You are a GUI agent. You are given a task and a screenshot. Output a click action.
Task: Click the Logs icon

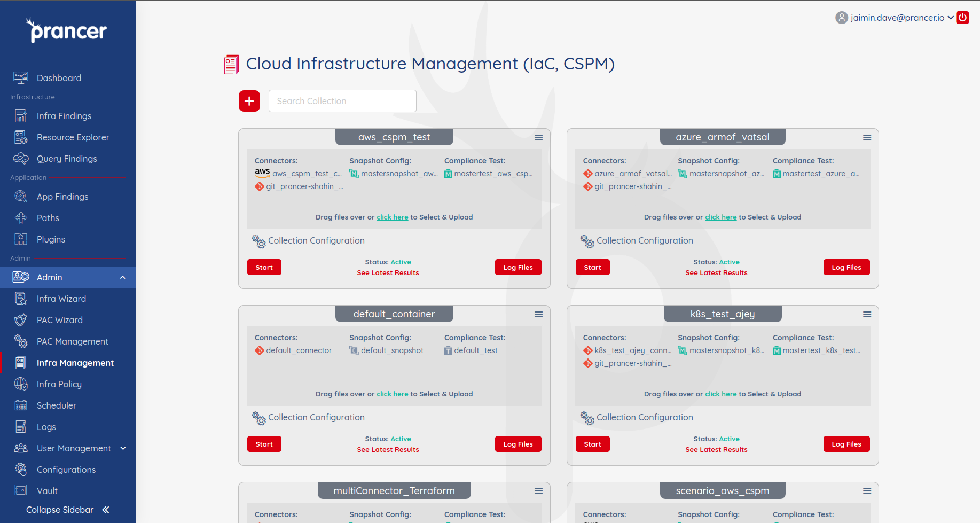point(21,427)
